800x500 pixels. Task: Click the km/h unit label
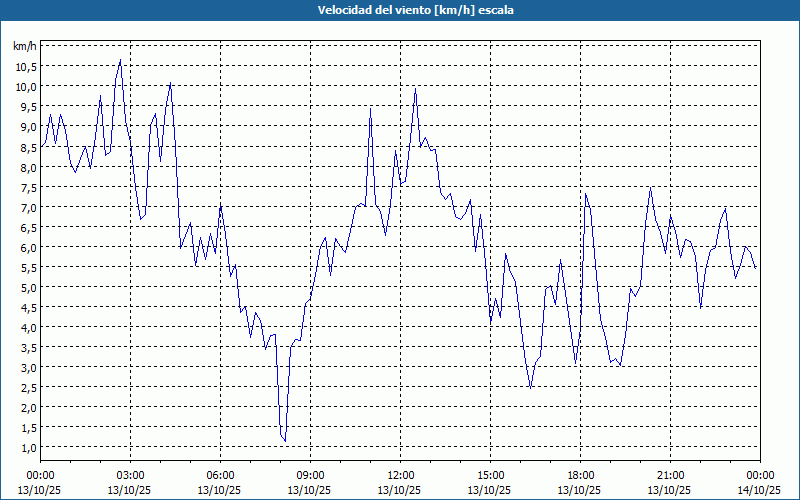tap(24, 46)
